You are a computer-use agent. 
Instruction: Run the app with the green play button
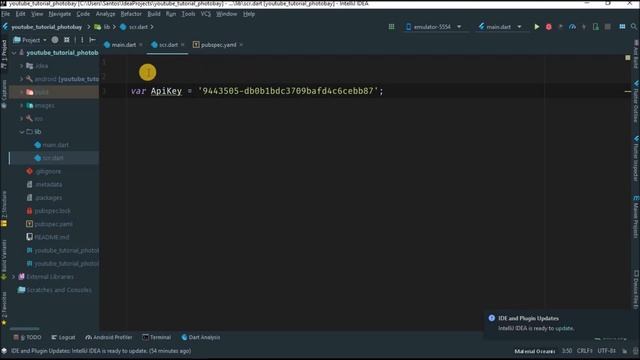point(537,27)
